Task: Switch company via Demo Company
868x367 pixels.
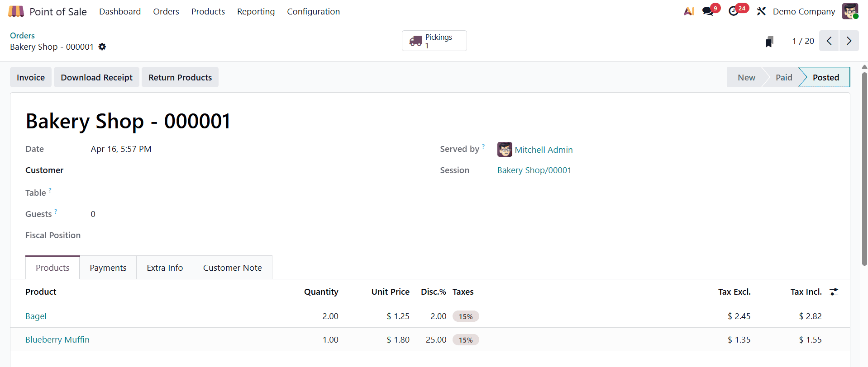Action: coord(804,11)
